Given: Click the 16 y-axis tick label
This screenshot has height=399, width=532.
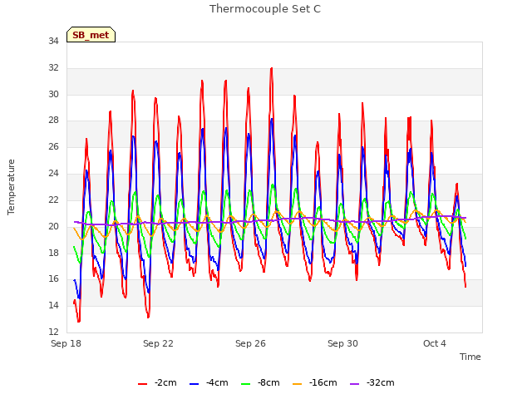Looking at the screenshot, I should click(53, 279).
